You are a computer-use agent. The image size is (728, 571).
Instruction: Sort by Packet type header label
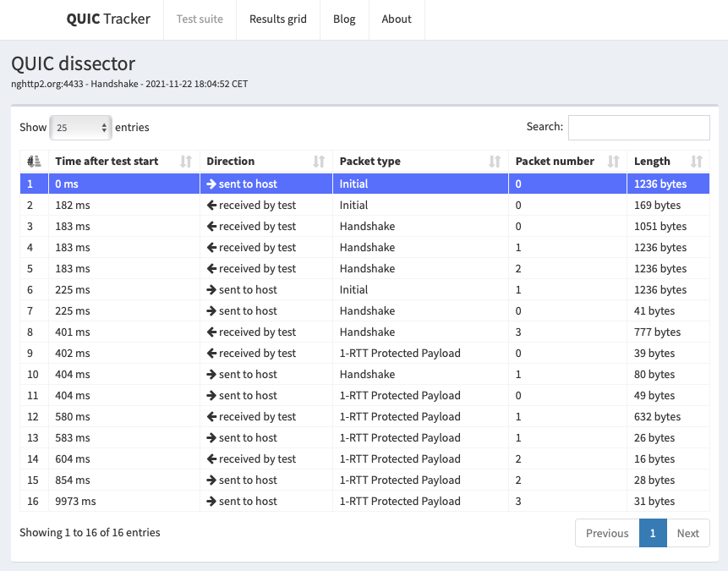click(x=370, y=162)
